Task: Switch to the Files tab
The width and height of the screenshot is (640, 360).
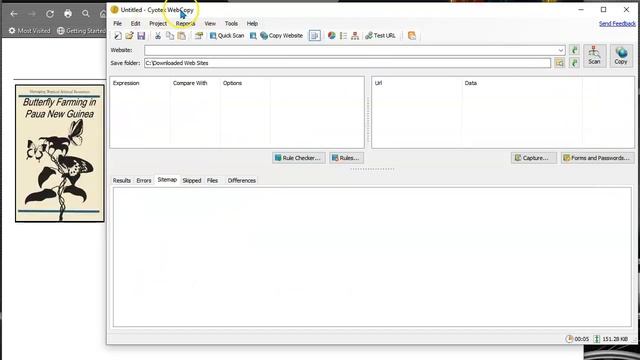Action: pyautogui.click(x=212, y=180)
